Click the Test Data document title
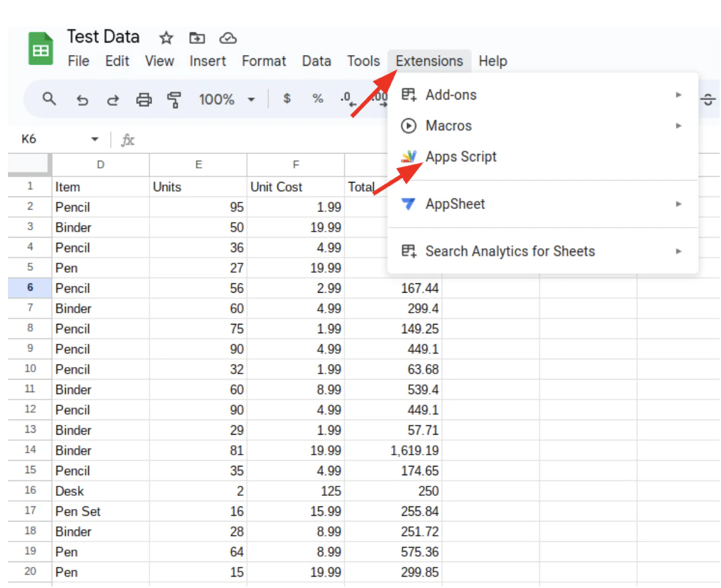The image size is (721, 588). click(104, 37)
